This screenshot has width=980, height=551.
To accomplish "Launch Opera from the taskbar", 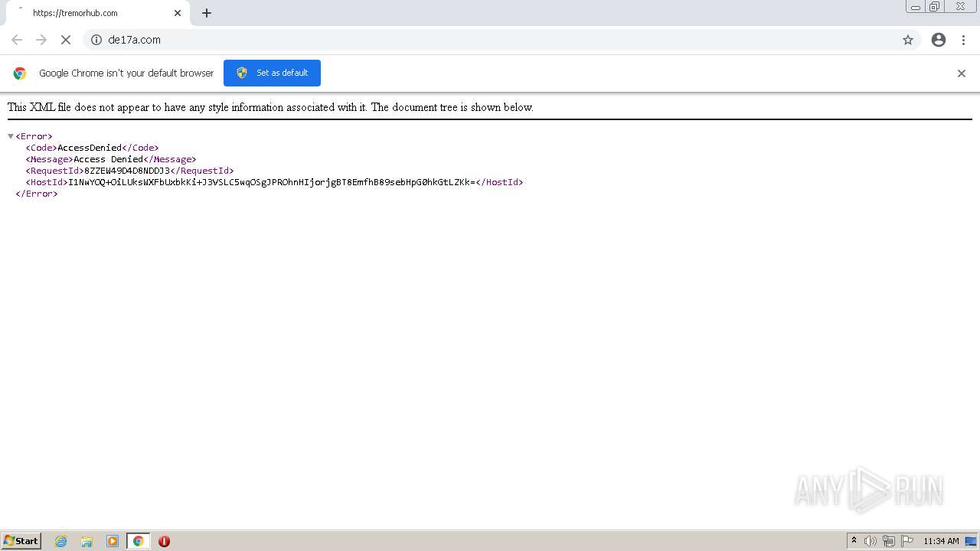I will coord(164,541).
